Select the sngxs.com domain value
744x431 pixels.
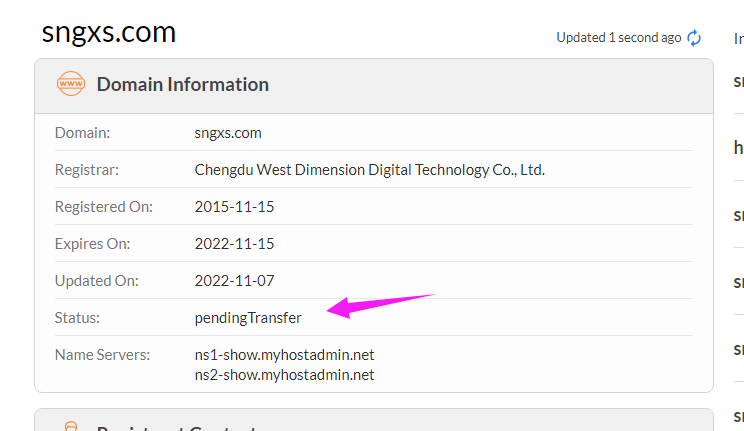pyautogui.click(x=228, y=132)
